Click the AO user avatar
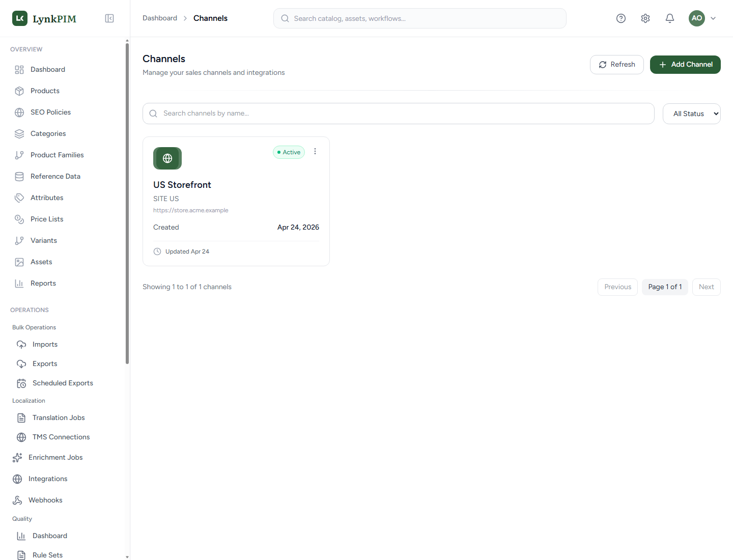733x560 pixels. (697, 18)
